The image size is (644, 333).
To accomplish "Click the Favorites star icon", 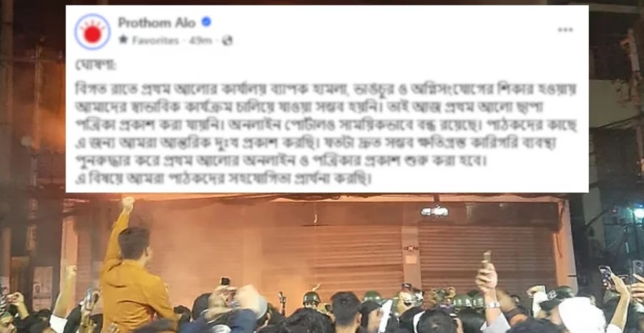I will click(x=123, y=40).
